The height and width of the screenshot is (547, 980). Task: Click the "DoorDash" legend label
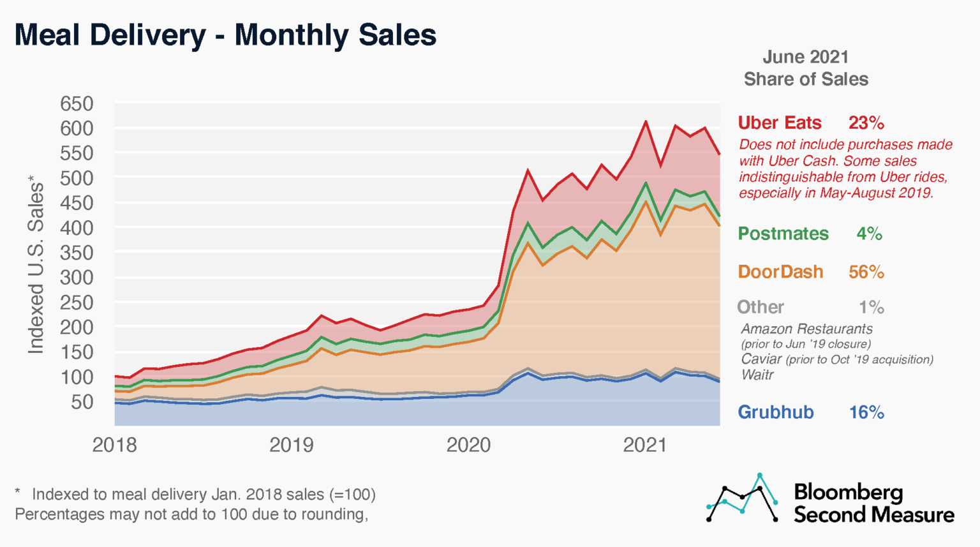point(780,272)
